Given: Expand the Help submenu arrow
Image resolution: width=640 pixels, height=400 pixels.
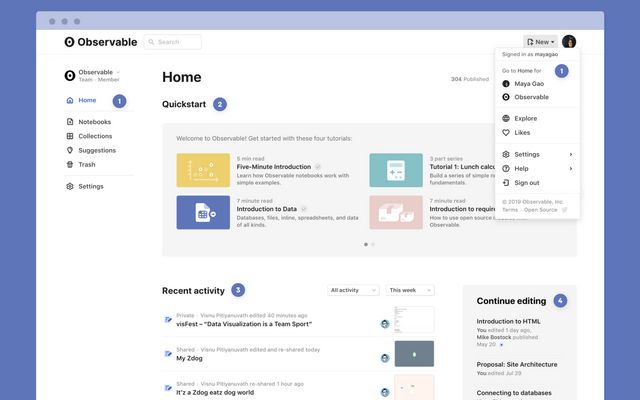Looking at the screenshot, I should [x=571, y=169].
